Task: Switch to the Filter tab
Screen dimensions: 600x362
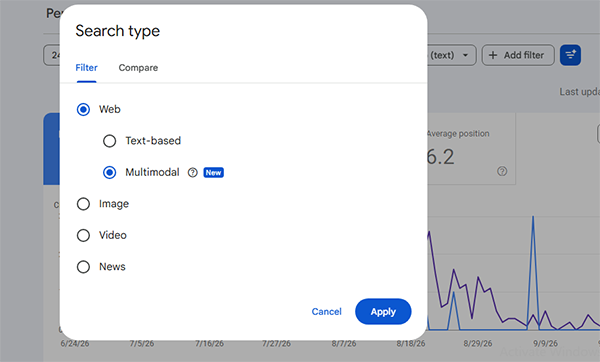Action: pyautogui.click(x=86, y=68)
